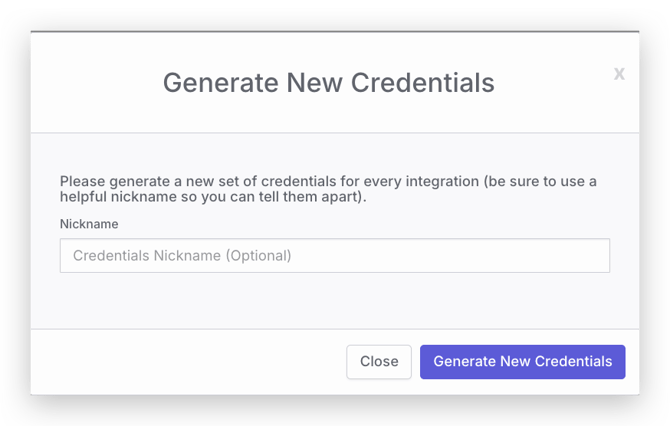
Task: Click the word Credentials in the heading
Action: click(423, 82)
